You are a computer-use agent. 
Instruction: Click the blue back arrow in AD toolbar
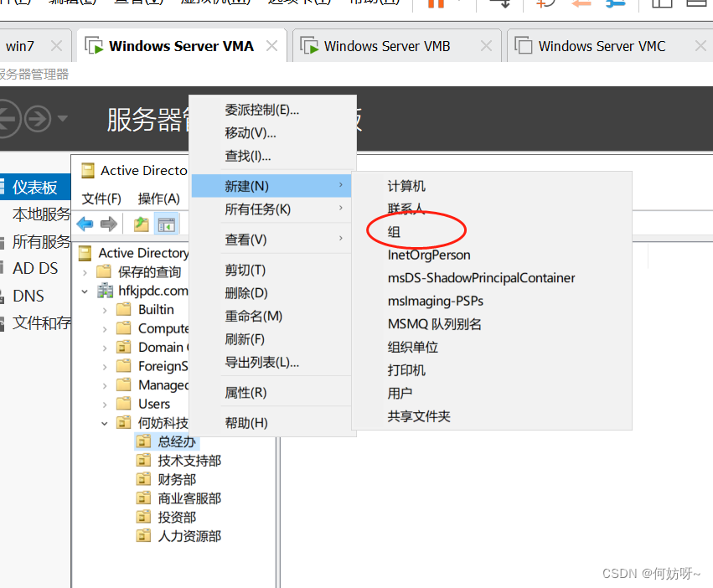click(85, 224)
